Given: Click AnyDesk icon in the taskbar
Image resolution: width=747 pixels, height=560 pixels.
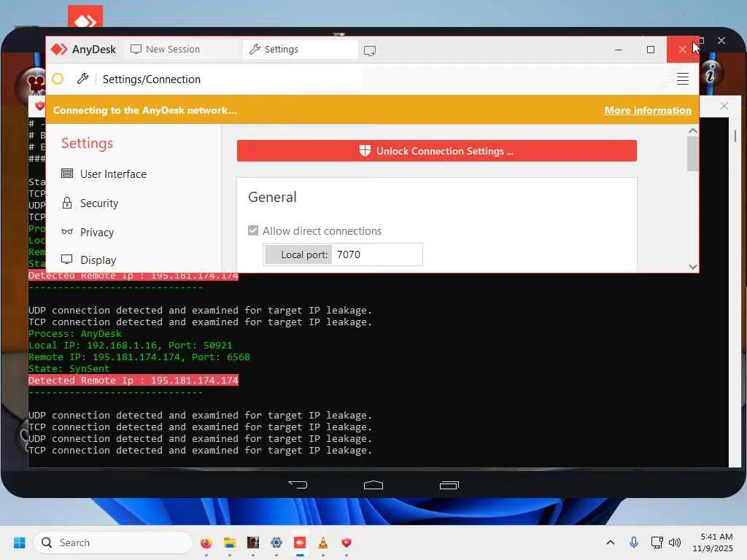Looking at the screenshot, I should pos(300,542).
